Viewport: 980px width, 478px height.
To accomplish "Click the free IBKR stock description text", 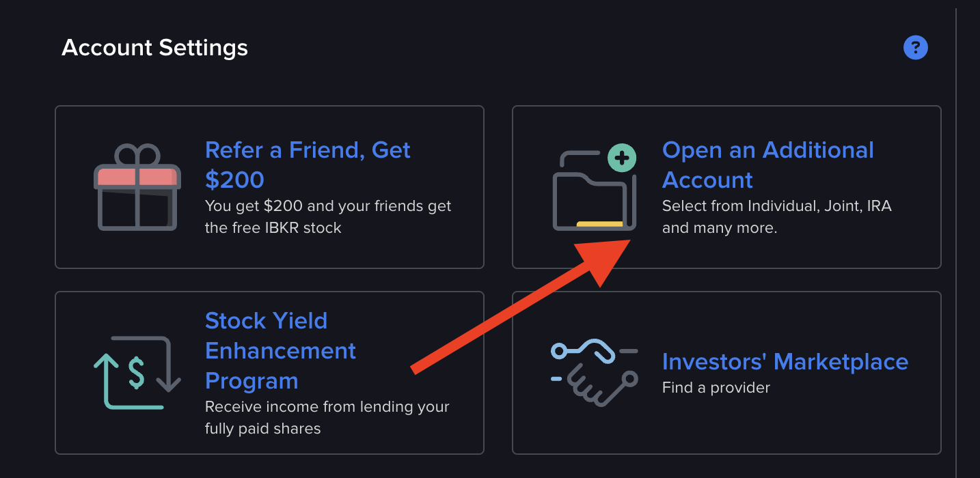I will click(x=328, y=216).
